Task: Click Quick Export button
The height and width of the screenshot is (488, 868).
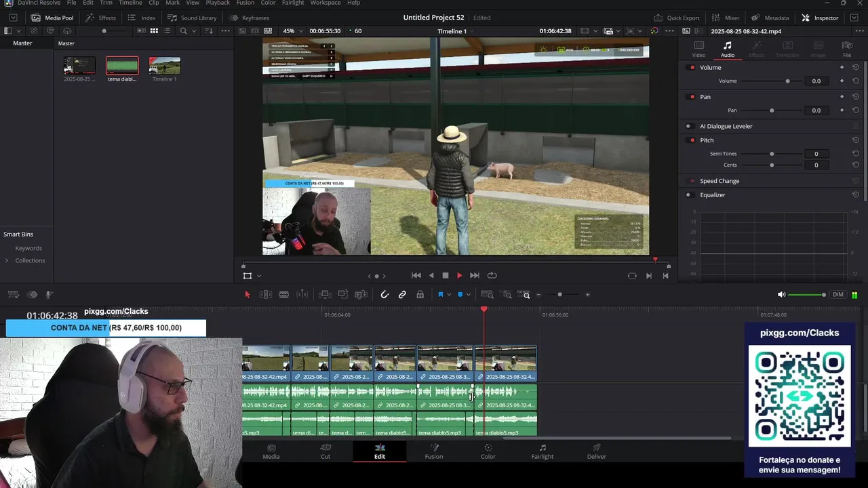Action: click(677, 18)
